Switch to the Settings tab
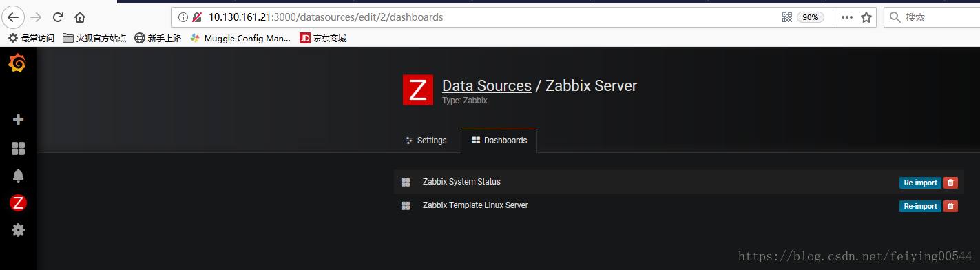 (x=426, y=141)
